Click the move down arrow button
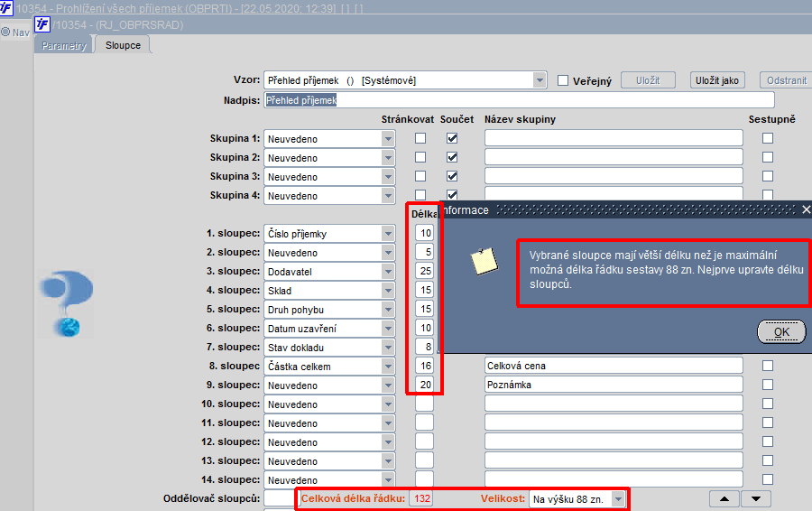The image size is (812, 511). (756, 498)
